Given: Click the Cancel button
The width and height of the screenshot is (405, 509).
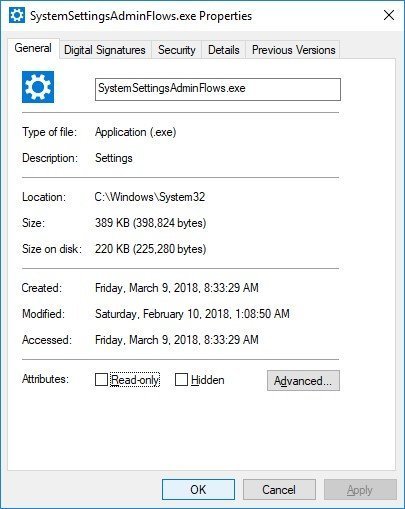Looking at the screenshot, I should click(x=279, y=490).
